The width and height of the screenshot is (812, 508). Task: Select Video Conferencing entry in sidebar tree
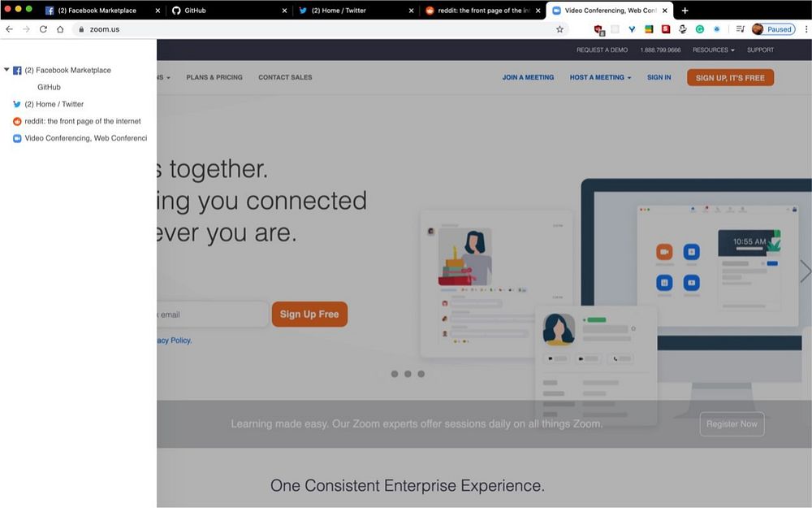tap(86, 138)
